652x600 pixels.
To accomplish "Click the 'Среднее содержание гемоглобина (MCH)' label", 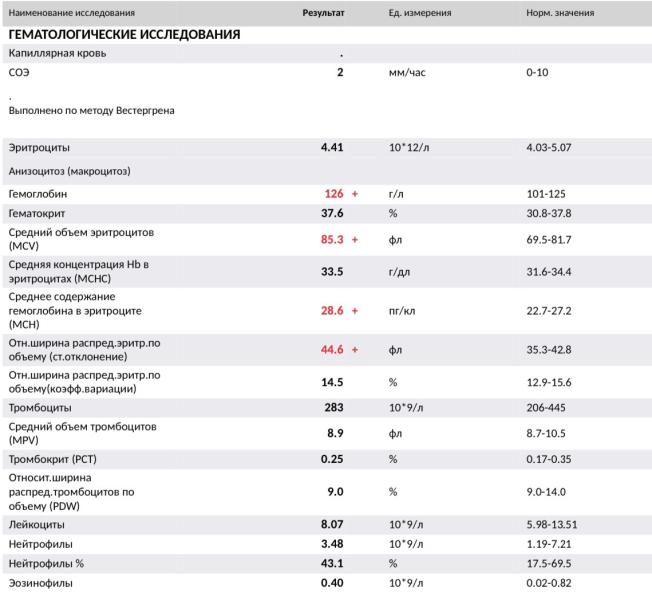I will click(x=75, y=311).
